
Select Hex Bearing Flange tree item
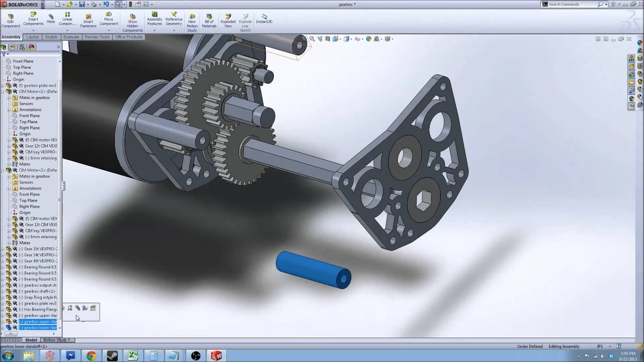[40, 309]
